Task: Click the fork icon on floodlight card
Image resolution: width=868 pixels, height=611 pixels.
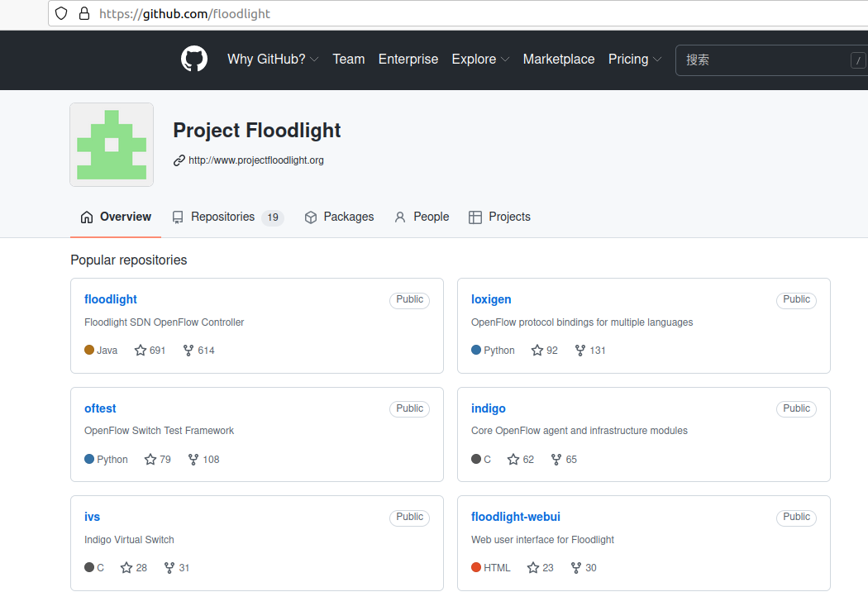Action: point(188,351)
